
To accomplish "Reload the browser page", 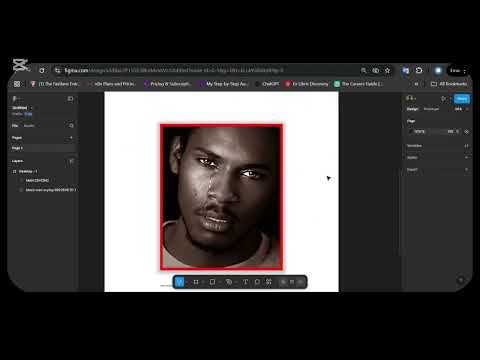I will point(42,71).
